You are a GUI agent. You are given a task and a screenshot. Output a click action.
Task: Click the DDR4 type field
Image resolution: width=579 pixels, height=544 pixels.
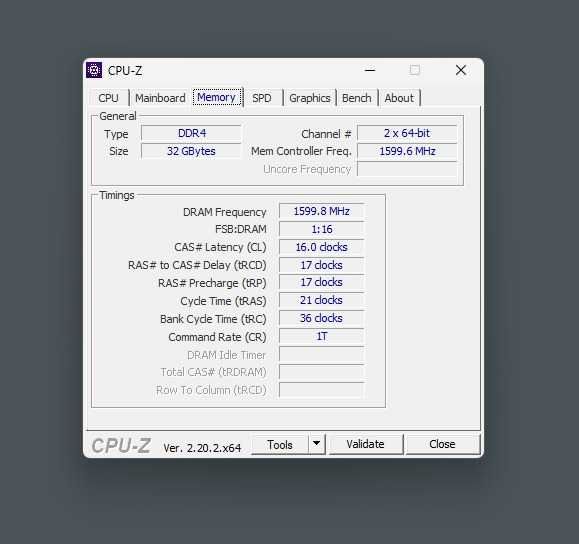pyautogui.click(x=191, y=133)
